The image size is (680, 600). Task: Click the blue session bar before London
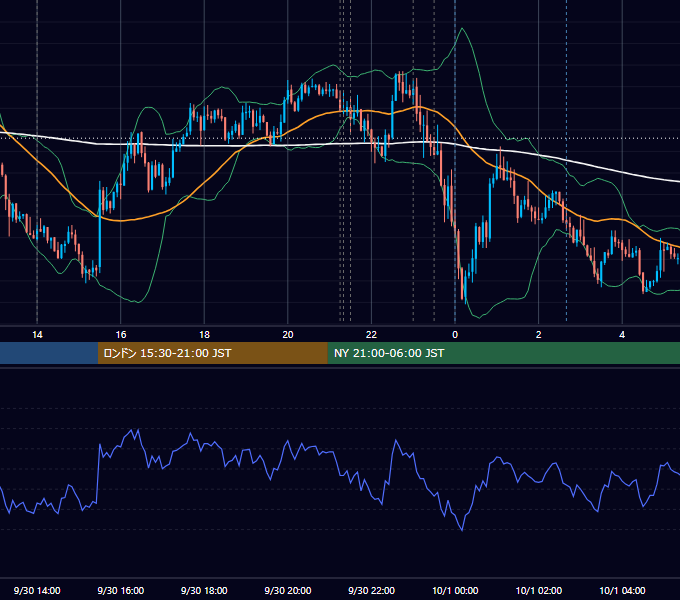click(x=49, y=353)
